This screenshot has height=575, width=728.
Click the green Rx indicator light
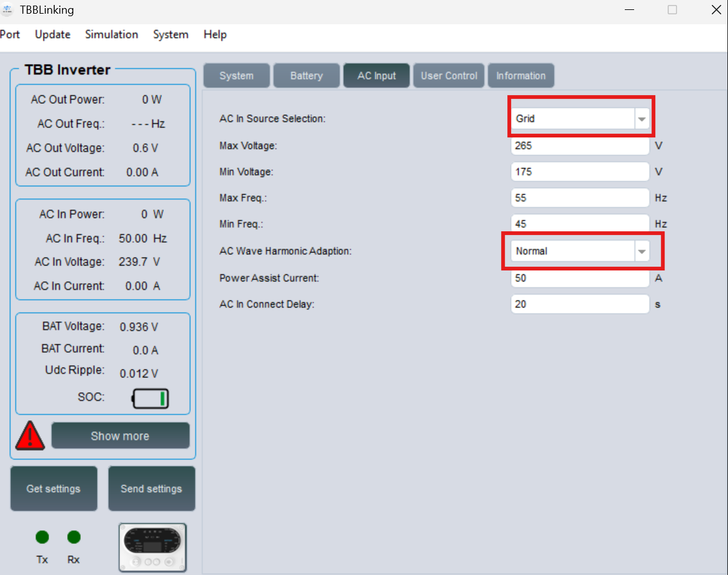pos(74,537)
